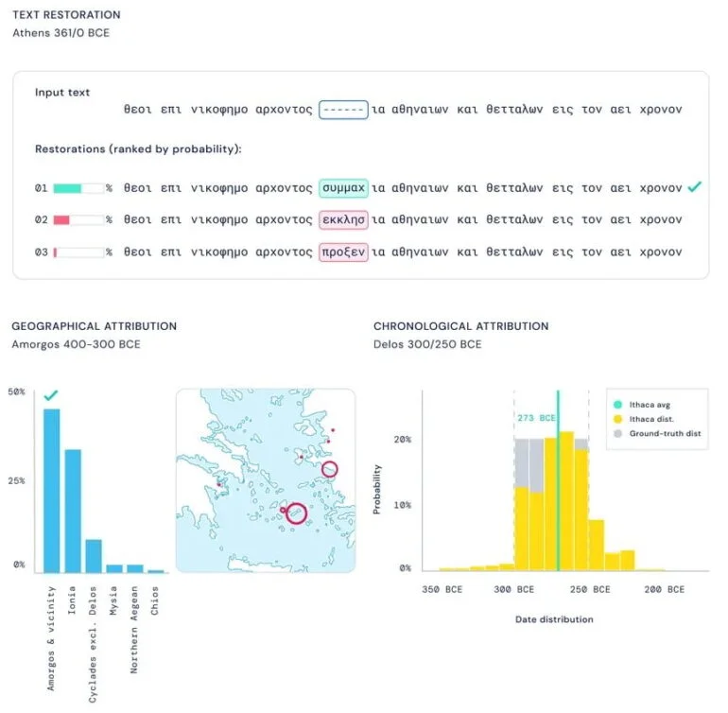Select the εκκλησ restoration highlight
Screen dimensions: 728x713
343,219
